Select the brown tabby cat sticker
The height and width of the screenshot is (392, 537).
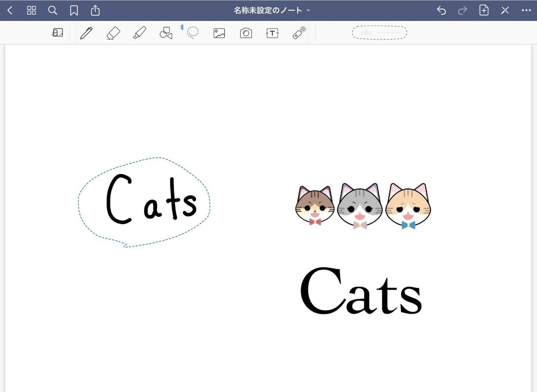coord(315,206)
